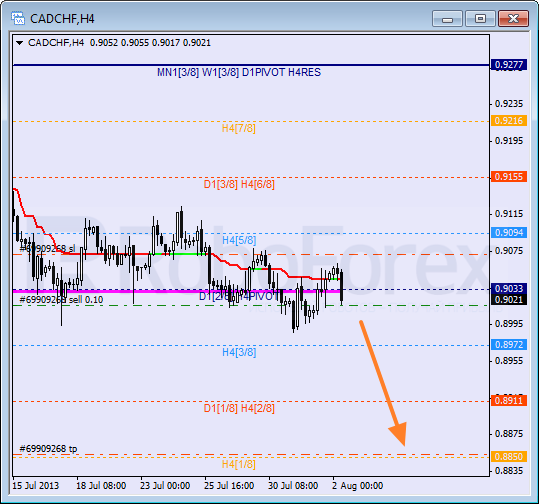Select the H4[1/8] level label
The image size is (539, 504).
tap(239, 464)
